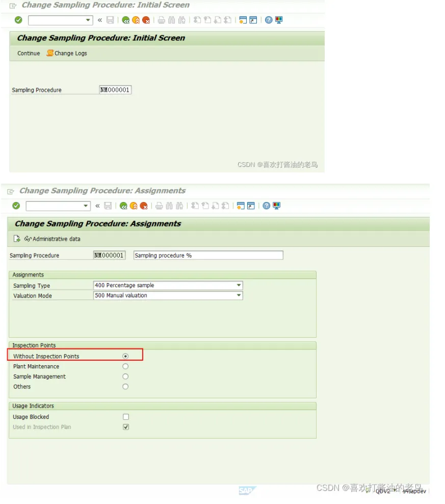Click document icon left of Administrative data
This screenshot has height=504, width=445.
click(17, 239)
